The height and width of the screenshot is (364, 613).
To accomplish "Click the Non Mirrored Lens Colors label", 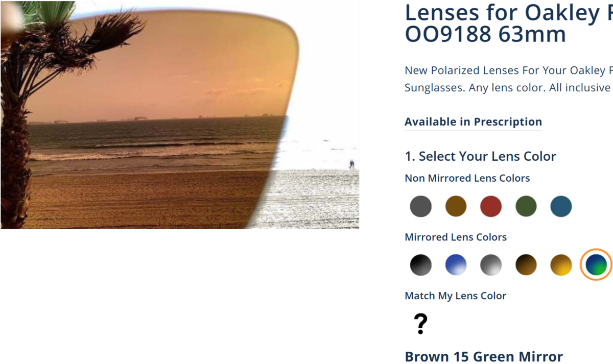I will [467, 178].
